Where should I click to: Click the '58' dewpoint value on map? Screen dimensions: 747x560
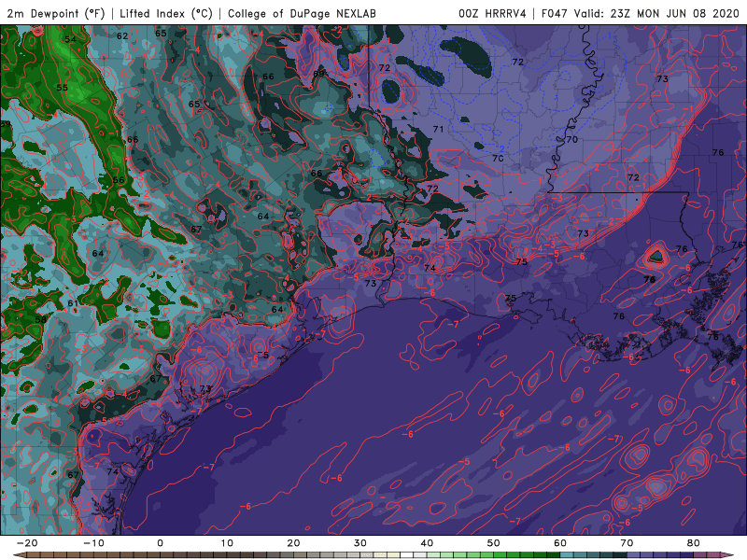[41, 319]
